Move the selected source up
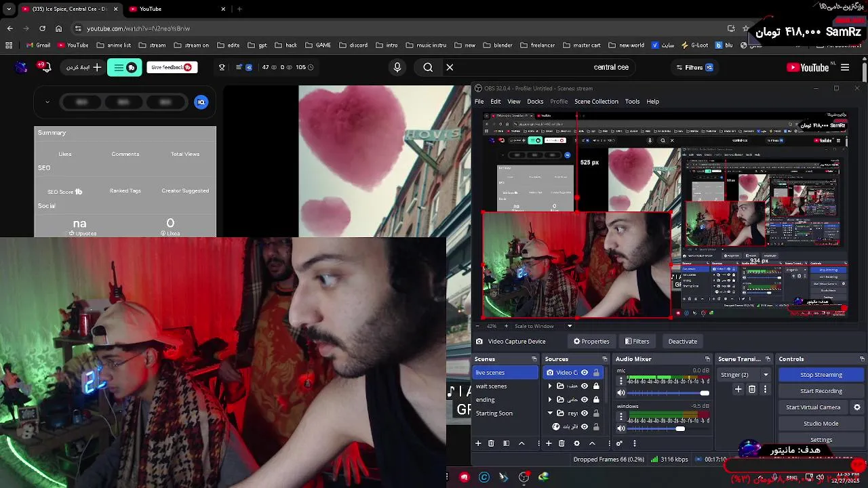Image resolution: width=868 pixels, height=488 pixels. coord(592,443)
